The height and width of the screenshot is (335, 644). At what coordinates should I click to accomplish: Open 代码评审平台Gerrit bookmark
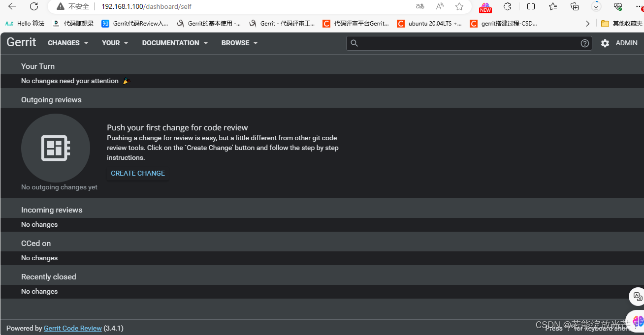(356, 23)
